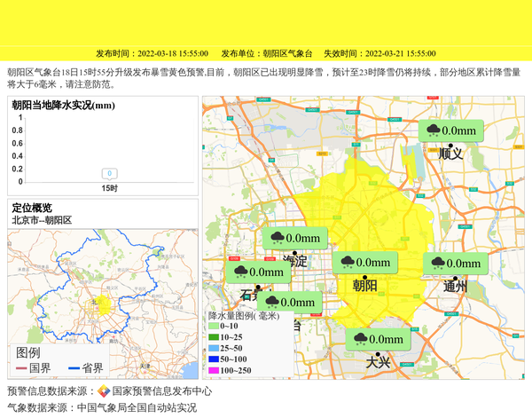The width and height of the screenshot is (532, 418).
Task: Click the 朝阳 district label on the map
Action: pos(364,285)
